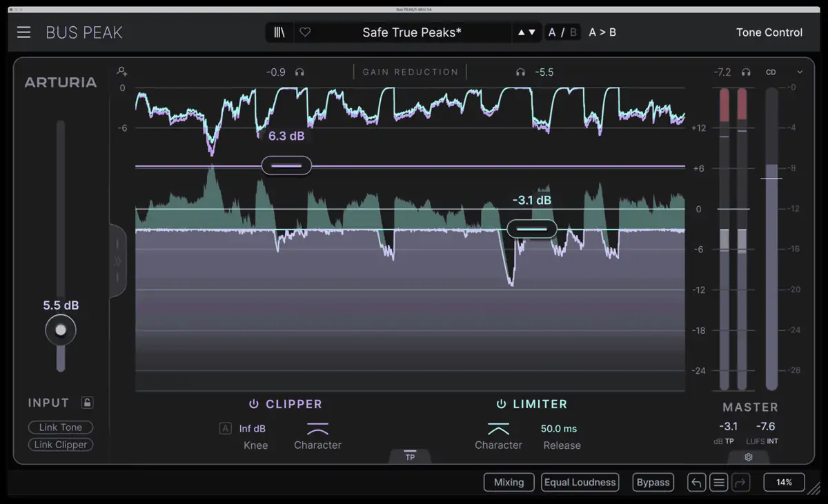Toggle the Clipper power button
The height and width of the screenshot is (504, 828).
[254, 404]
